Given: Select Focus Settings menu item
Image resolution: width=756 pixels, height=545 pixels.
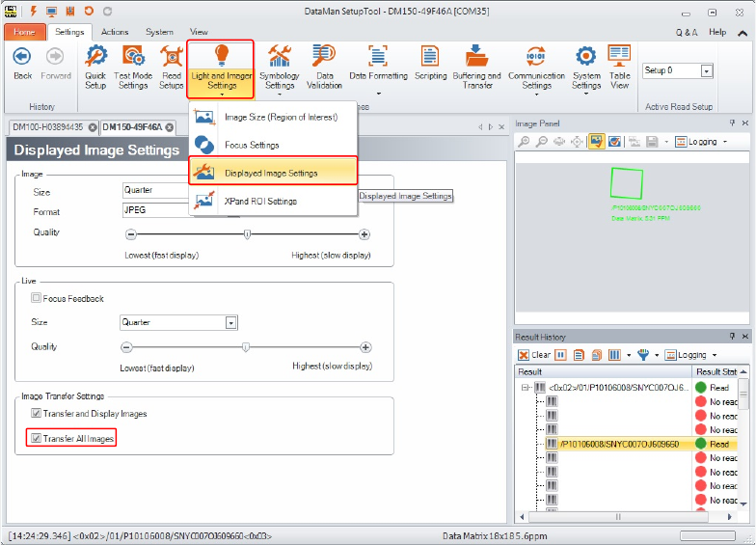Looking at the screenshot, I should (273, 145).
